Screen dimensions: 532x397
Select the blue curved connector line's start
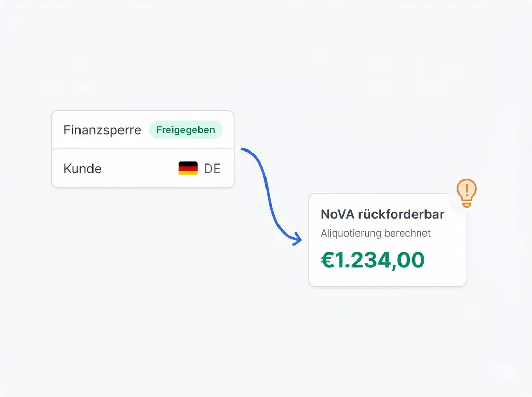click(x=242, y=150)
